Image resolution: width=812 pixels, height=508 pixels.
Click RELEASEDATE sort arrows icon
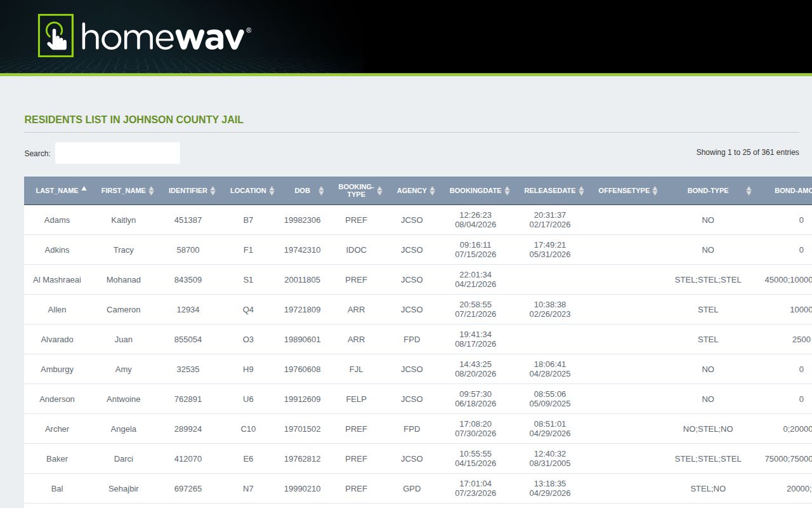(581, 190)
